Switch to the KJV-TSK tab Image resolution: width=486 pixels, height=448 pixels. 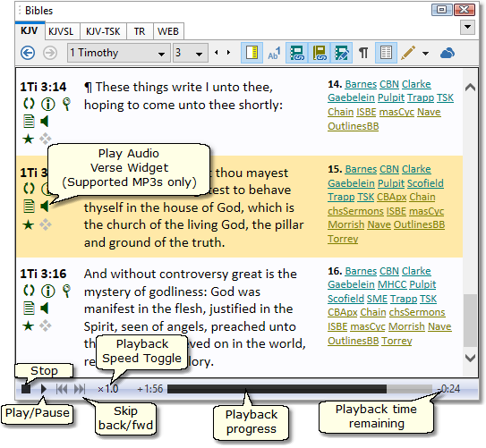pos(103,31)
